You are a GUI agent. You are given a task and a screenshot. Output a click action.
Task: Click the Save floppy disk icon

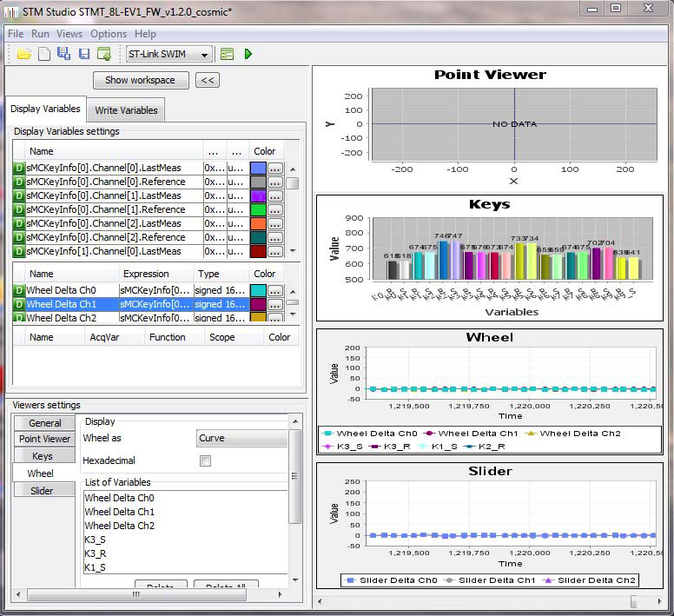(x=84, y=54)
